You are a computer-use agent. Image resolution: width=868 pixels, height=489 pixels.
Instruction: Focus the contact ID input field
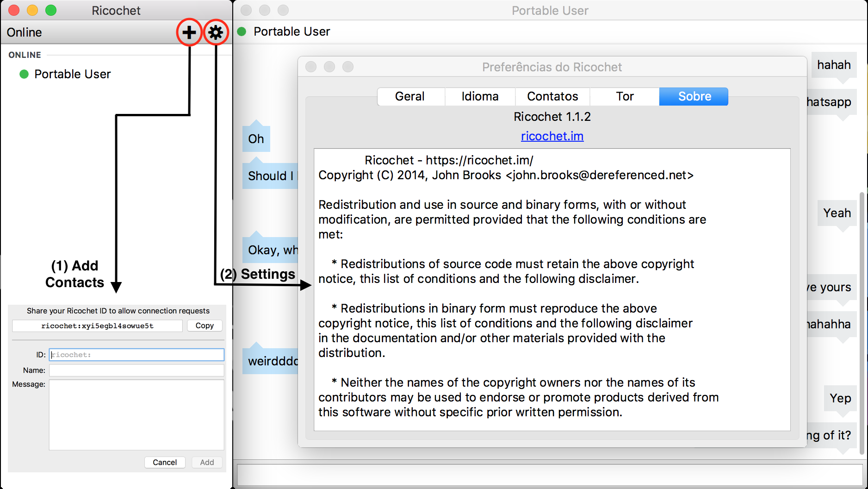coord(136,355)
